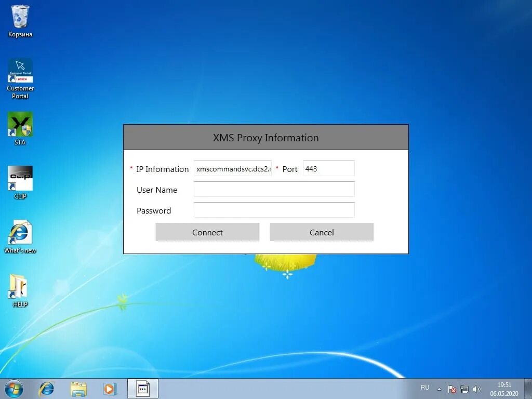
Task: Open Windows Media Player from taskbar
Action: tap(110, 389)
